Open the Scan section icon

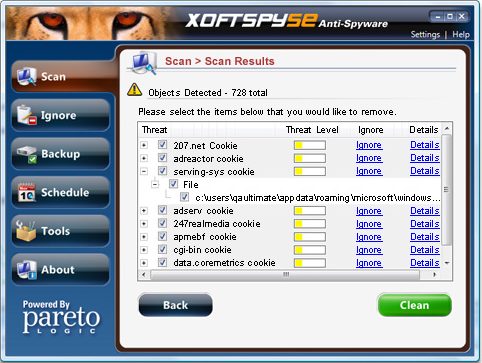coord(27,76)
